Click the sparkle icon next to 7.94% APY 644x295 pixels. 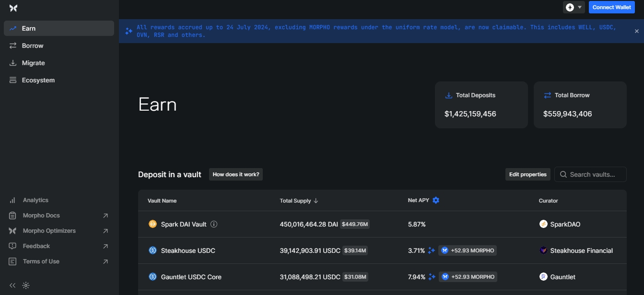tap(432, 277)
